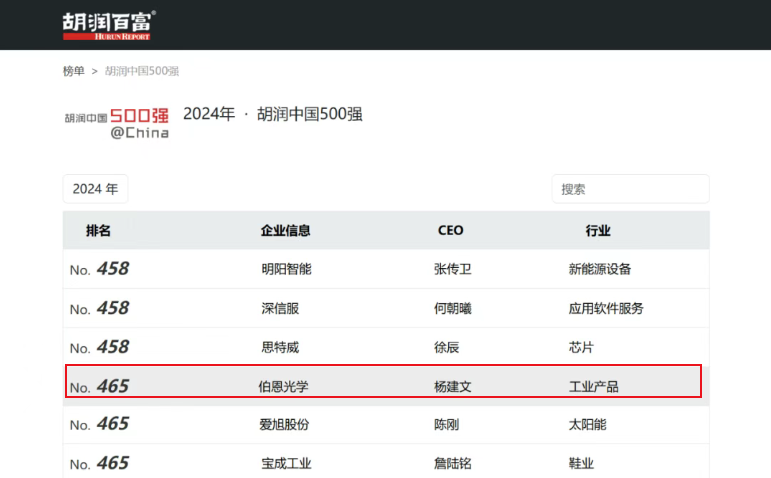The height and width of the screenshot is (478, 771).
Task: Click the CEO column header
Action: 450,231
